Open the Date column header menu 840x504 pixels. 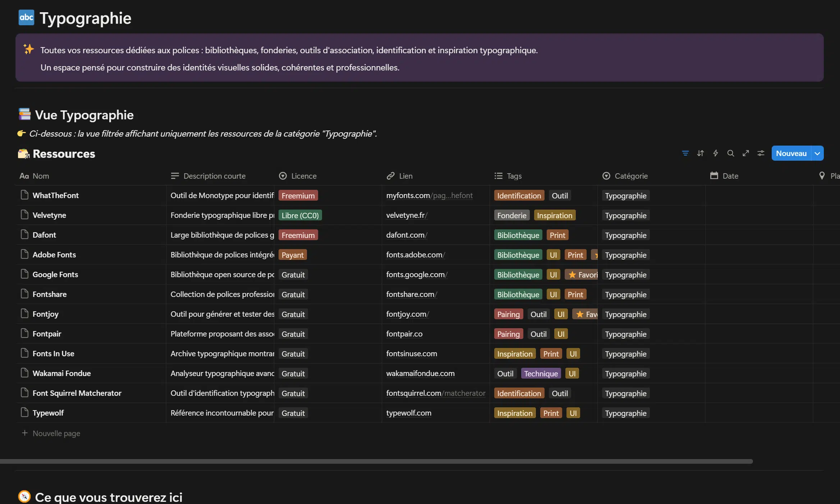730,176
